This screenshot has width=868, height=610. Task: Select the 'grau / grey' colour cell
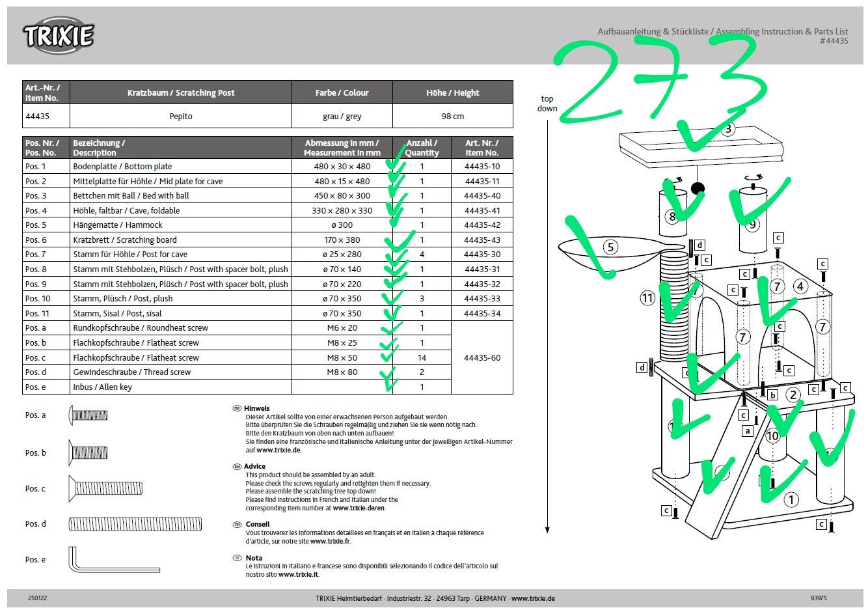pos(342,116)
